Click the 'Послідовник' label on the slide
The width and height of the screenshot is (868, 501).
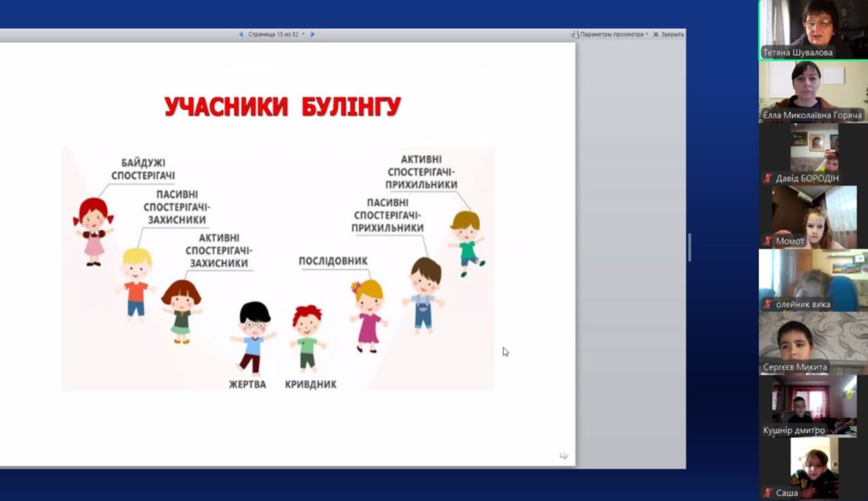[x=333, y=261]
